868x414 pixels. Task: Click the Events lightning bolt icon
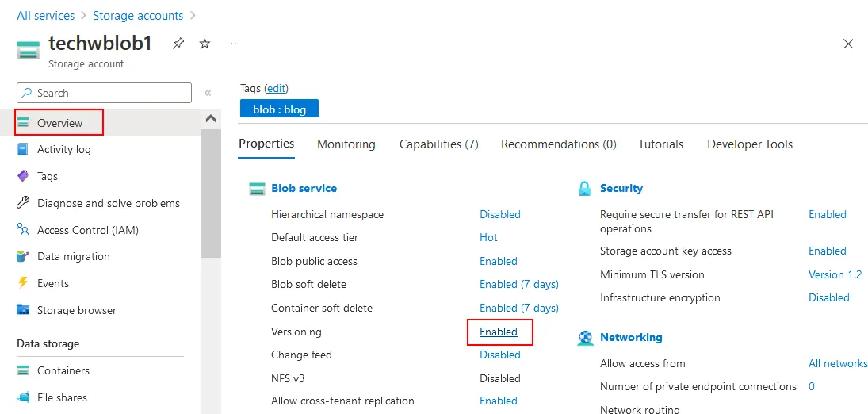click(23, 283)
